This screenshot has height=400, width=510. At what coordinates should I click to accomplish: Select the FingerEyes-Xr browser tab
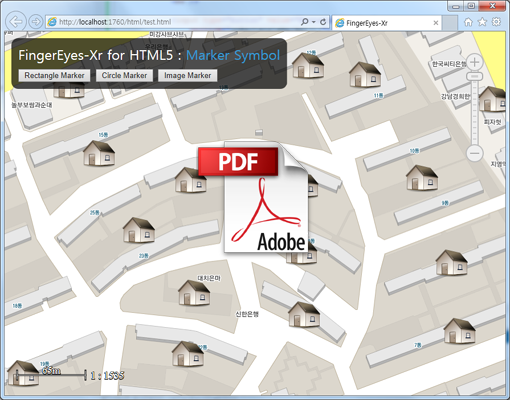tap(387, 23)
